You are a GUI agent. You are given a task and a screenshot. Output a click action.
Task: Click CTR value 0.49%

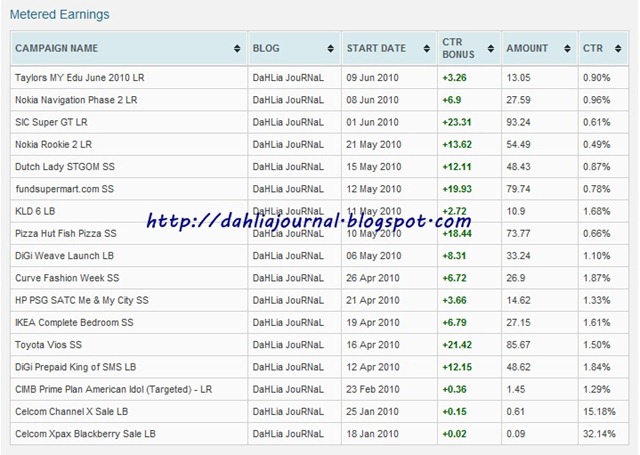click(x=597, y=144)
